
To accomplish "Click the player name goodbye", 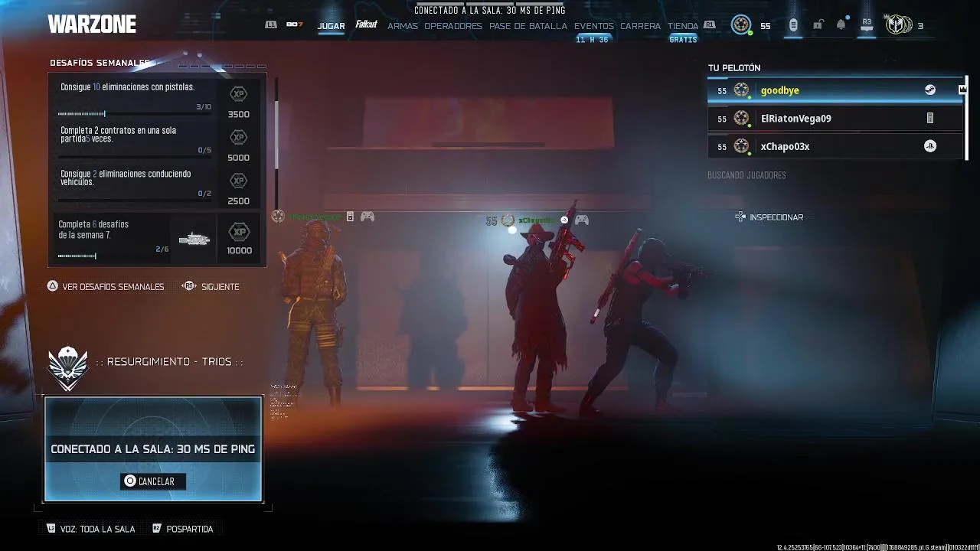I will 780,90.
